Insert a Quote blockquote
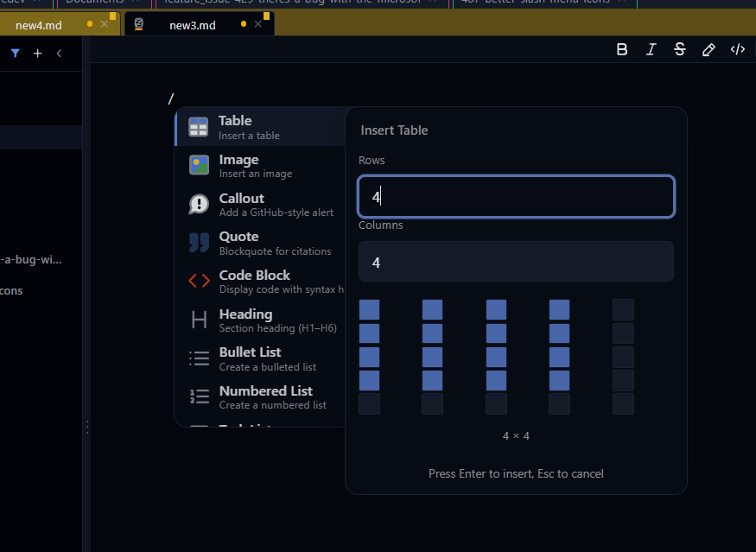756x552 pixels. [260, 243]
